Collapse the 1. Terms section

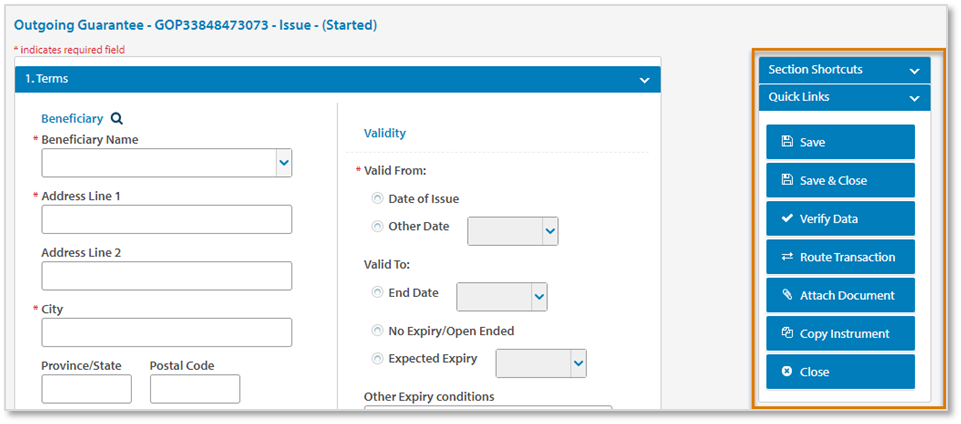click(645, 79)
